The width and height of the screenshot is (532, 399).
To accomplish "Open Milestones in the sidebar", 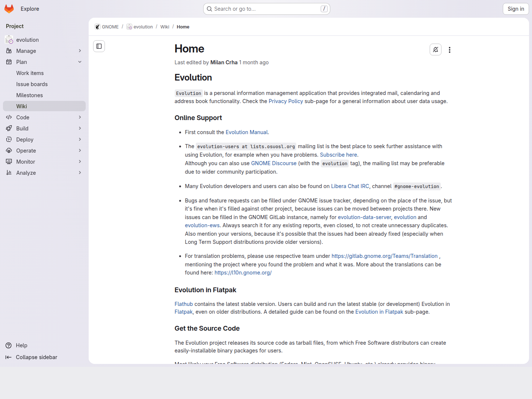I will [x=44, y=95].
